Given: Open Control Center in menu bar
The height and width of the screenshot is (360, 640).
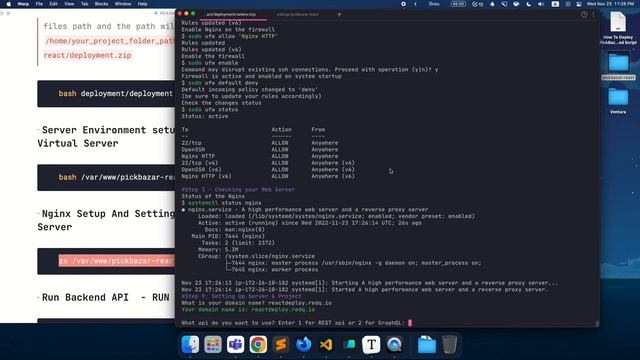Looking at the screenshot, I should click(579, 4).
